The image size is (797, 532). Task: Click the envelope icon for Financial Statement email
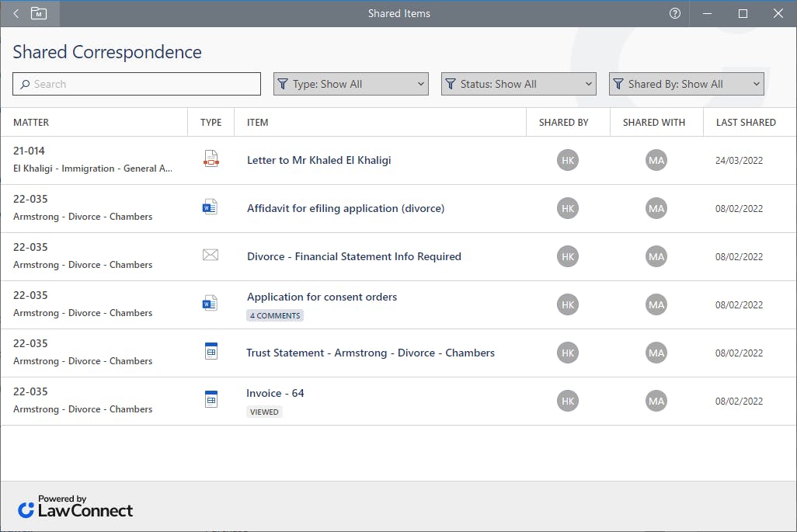pos(210,256)
